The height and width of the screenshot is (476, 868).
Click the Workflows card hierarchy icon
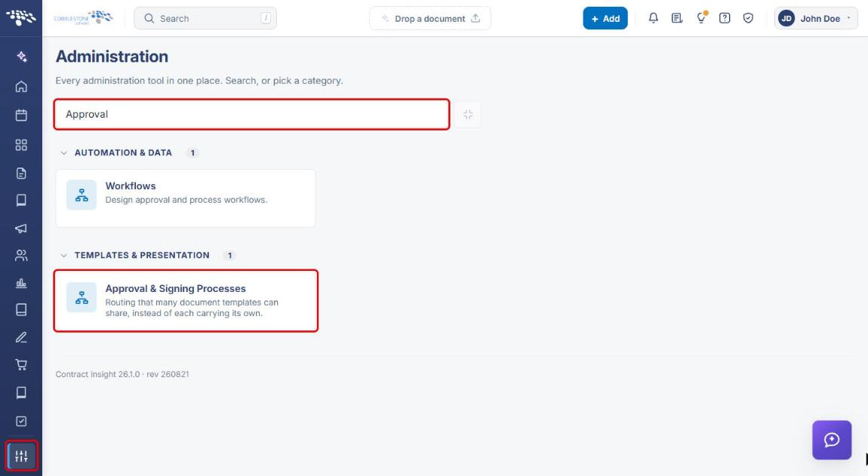click(82, 195)
